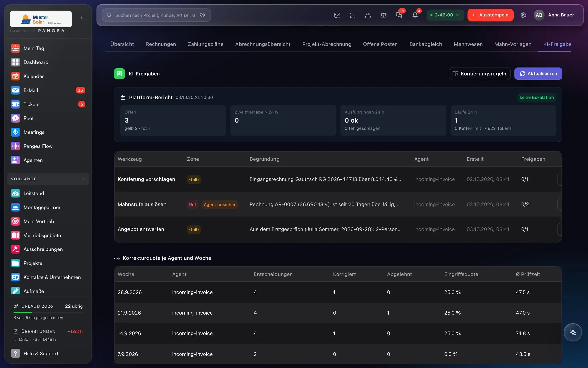The height and width of the screenshot is (368, 588).
Task: Open the Mahnstufe auslösen row
Action: tap(338, 204)
